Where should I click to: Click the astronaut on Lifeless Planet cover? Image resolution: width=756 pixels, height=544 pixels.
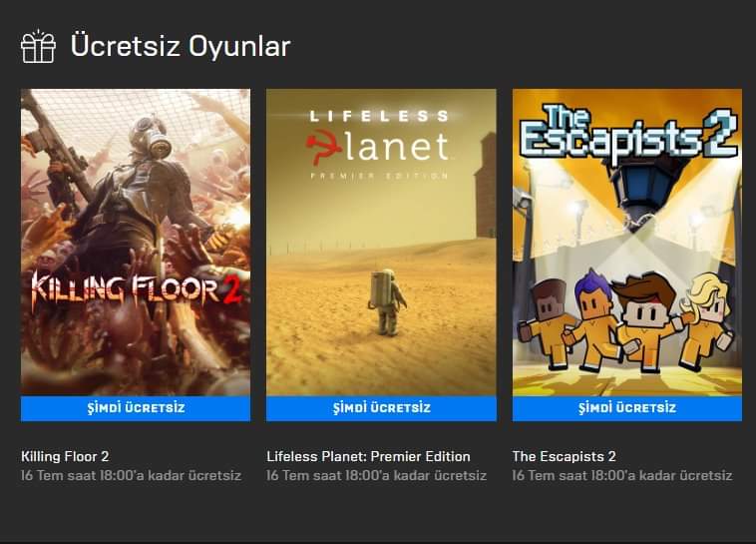[x=387, y=302]
